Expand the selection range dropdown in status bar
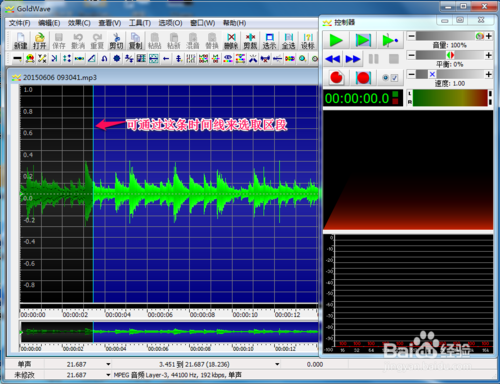The width and height of the screenshot is (500, 384). pos(277,364)
